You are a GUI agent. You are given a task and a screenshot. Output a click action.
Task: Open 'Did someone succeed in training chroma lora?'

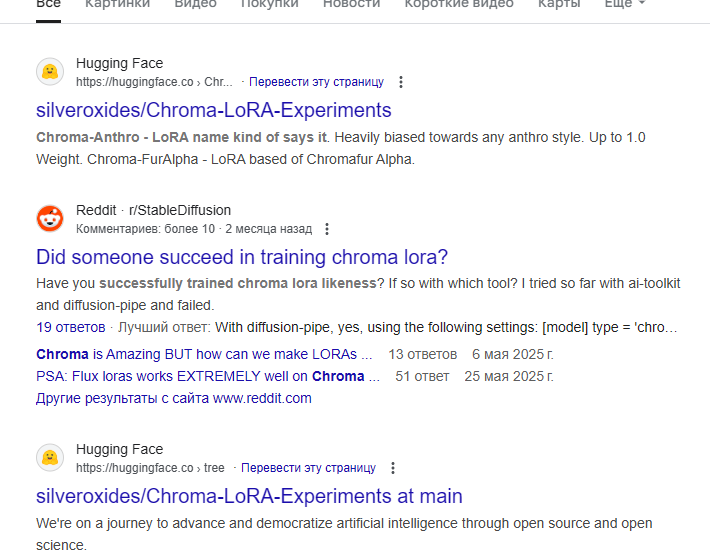click(x=242, y=256)
